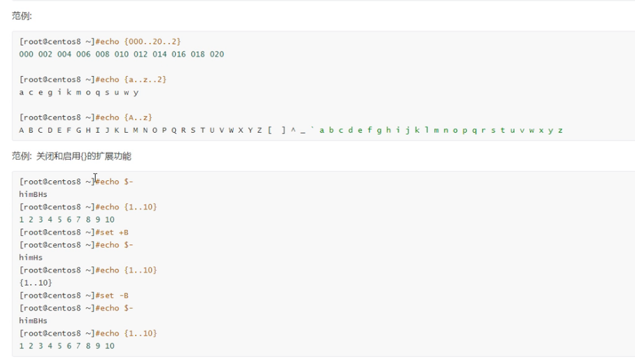Click the himHs output line
Viewport: 635px width, 364px height.
click(x=31, y=258)
